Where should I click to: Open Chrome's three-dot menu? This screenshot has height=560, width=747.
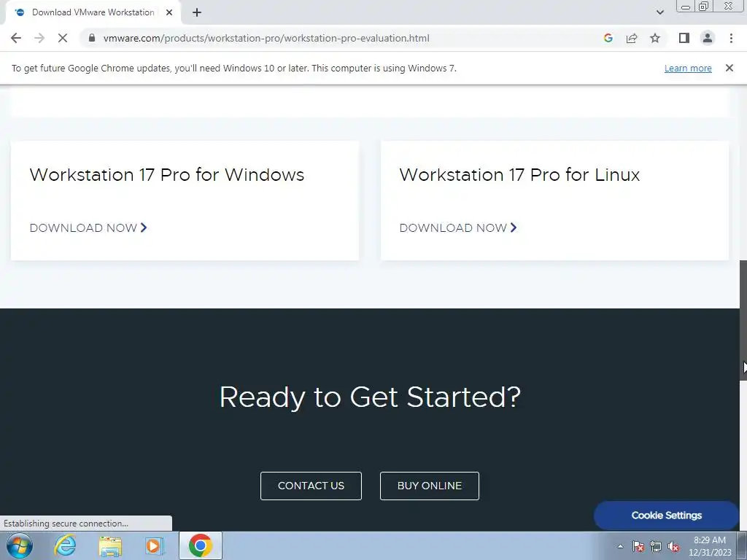coord(731,38)
